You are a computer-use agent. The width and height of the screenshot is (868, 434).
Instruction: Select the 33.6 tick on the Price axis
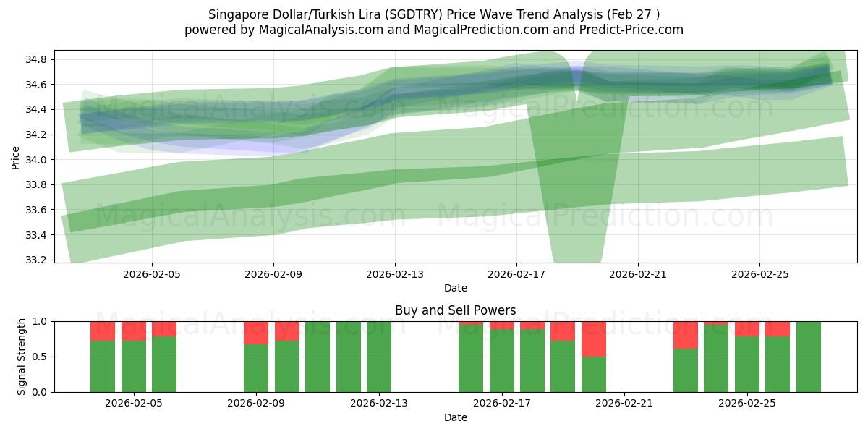tap(38, 210)
